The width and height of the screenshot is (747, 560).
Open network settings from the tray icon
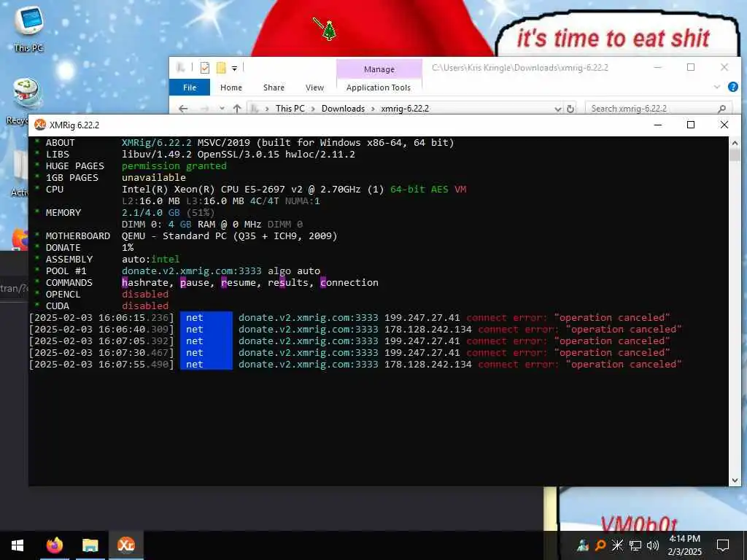point(635,545)
